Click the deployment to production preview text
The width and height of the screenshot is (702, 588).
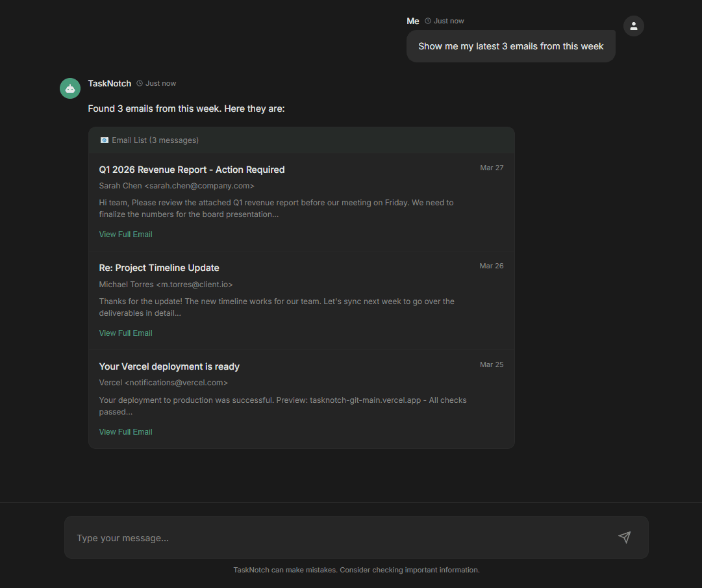(282, 405)
